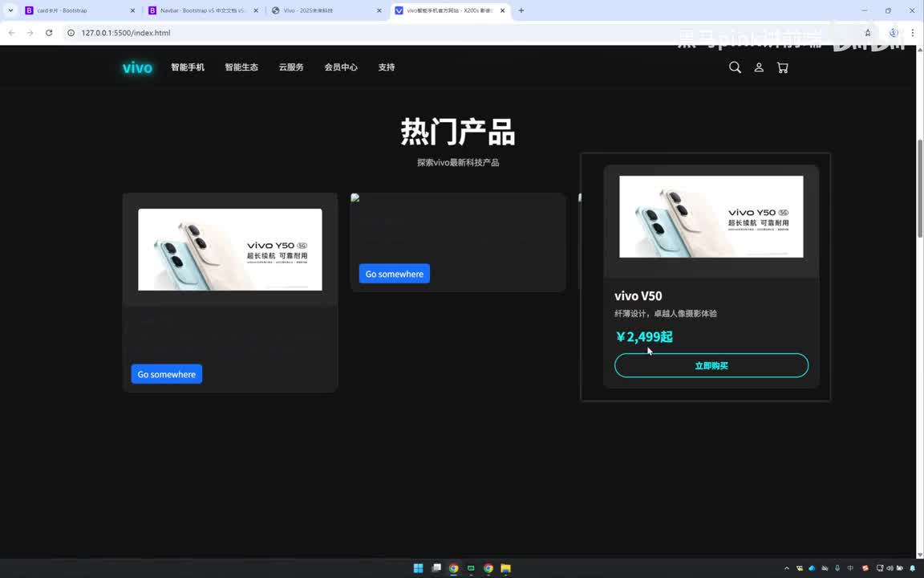Close the active vivo智能手机 tab
Viewport: 924px width, 578px height.
[502, 10]
